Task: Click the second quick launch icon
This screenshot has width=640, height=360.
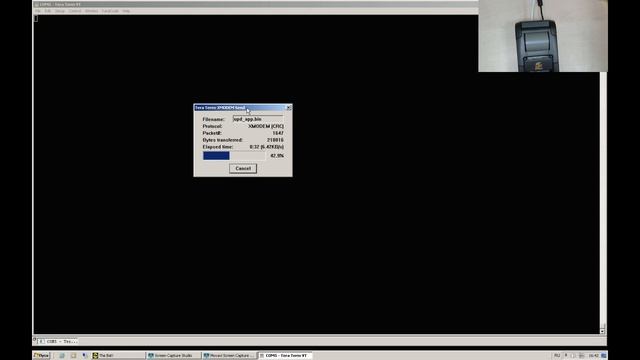Action: click(73, 356)
